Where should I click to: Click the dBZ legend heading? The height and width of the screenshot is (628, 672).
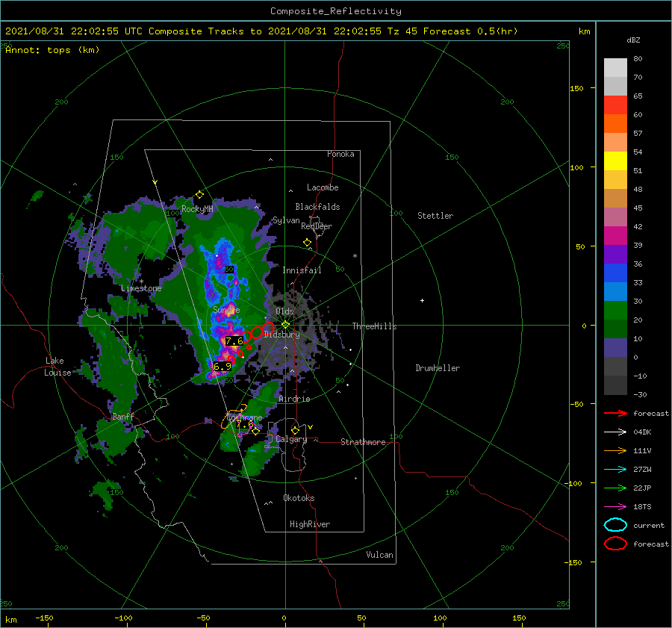[x=633, y=40]
